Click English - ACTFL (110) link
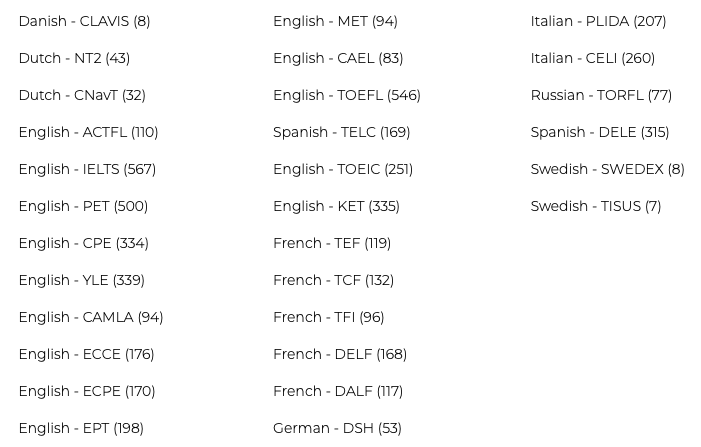 pyautogui.click(x=88, y=133)
